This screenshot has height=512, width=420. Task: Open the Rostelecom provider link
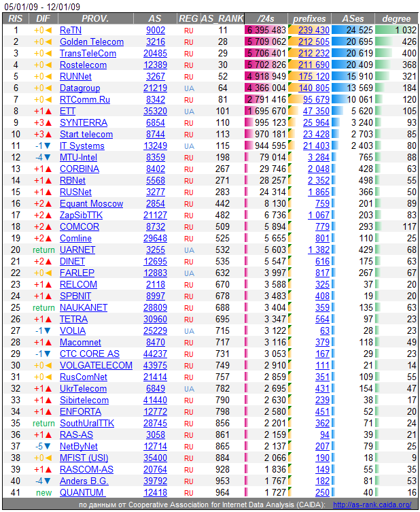pyautogui.click(x=83, y=65)
